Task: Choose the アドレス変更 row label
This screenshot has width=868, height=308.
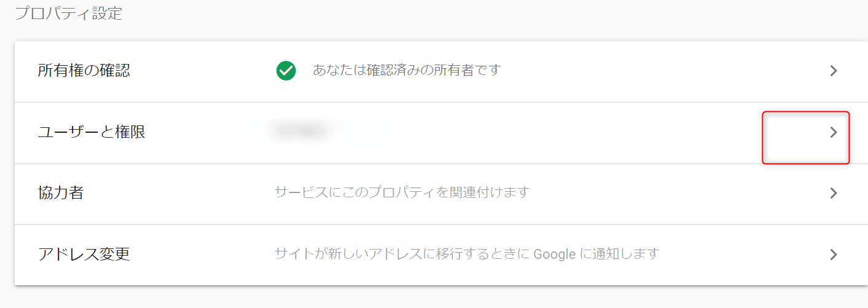Action: tap(84, 254)
